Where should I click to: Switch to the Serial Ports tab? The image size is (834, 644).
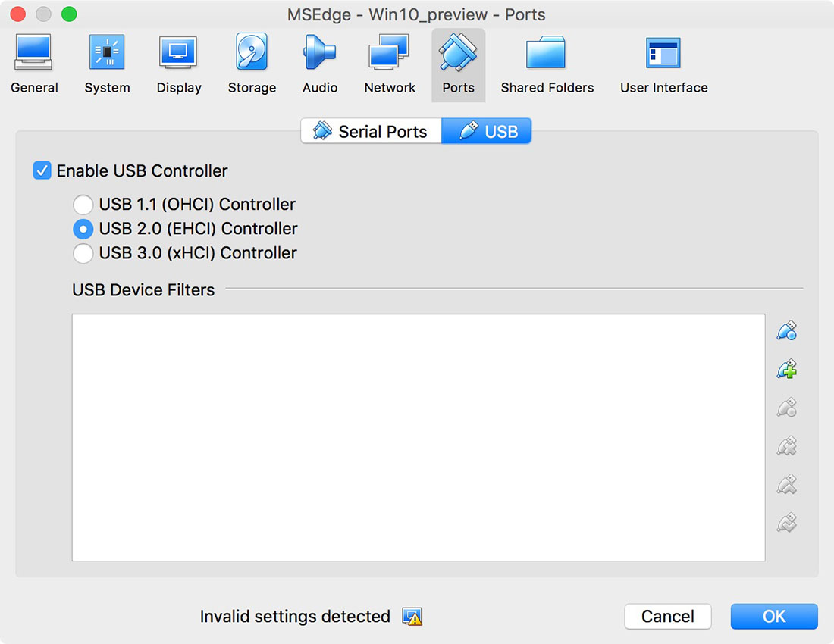click(x=372, y=131)
